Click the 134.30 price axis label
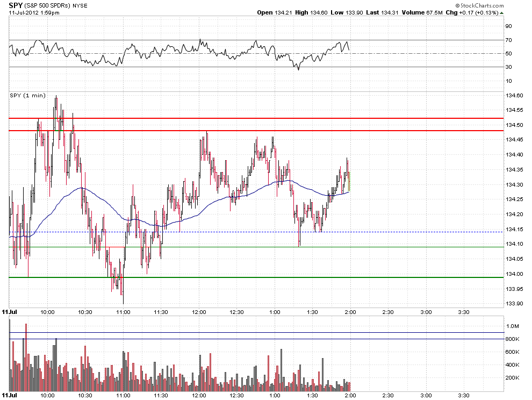Image resolution: width=532 pixels, height=400 pixels. coord(514,184)
